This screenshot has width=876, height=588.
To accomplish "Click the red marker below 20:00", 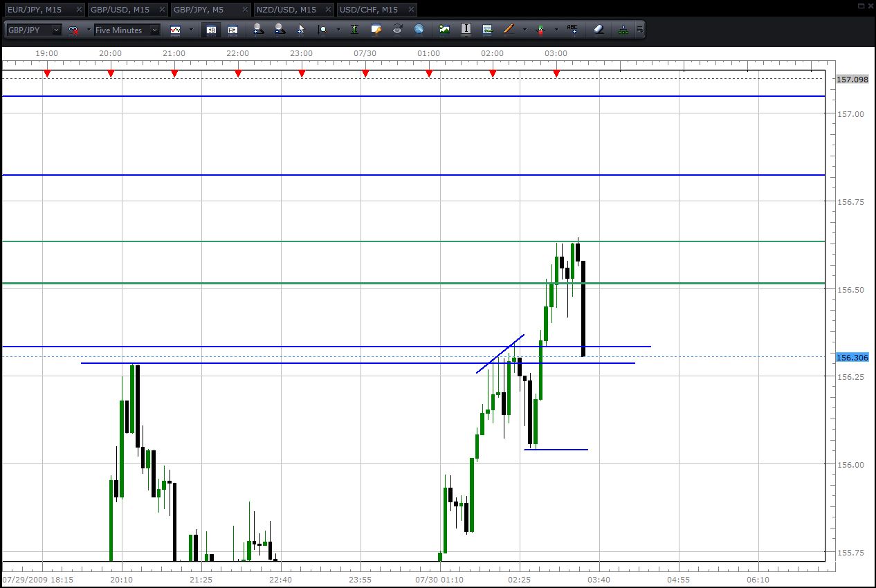I will [x=111, y=73].
